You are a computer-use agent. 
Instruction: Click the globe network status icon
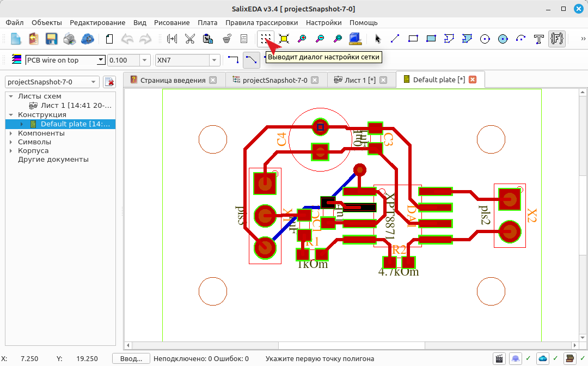click(x=516, y=358)
